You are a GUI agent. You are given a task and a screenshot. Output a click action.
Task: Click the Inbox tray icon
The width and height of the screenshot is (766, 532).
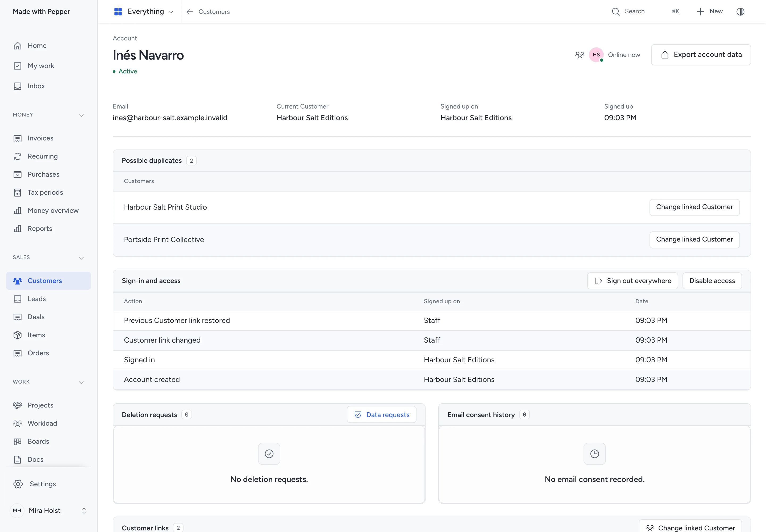click(x=18, y=86)
